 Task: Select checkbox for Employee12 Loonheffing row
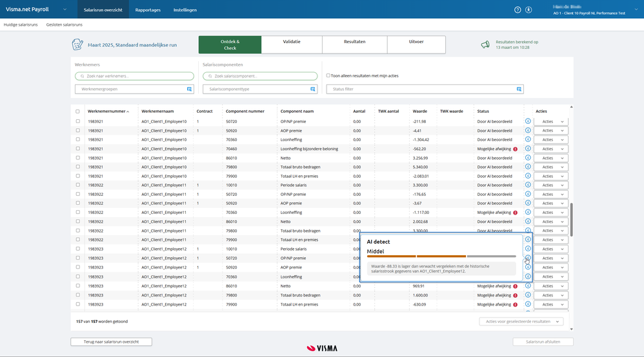click(77, 276)
